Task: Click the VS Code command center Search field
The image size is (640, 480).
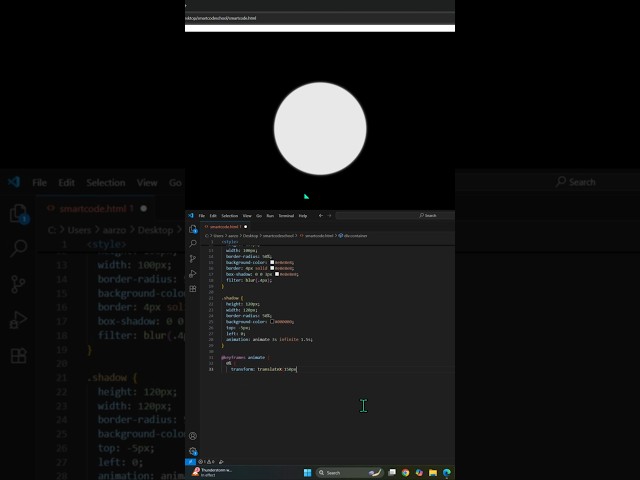Action: [x=395, y=216]
